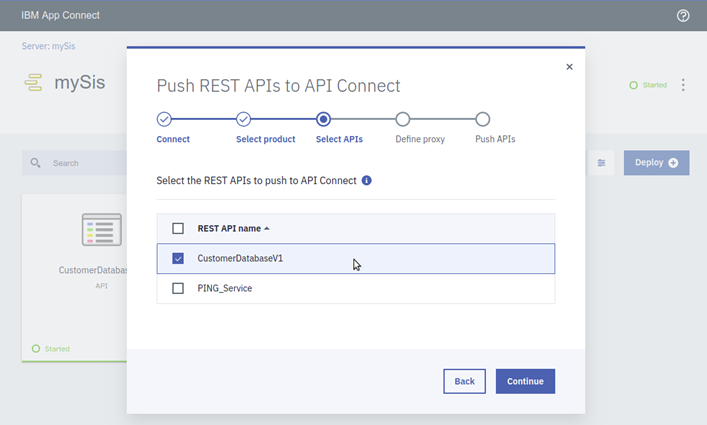Click the Push APIs step
This screenshot has width=707, height=425.
(482, 119)
